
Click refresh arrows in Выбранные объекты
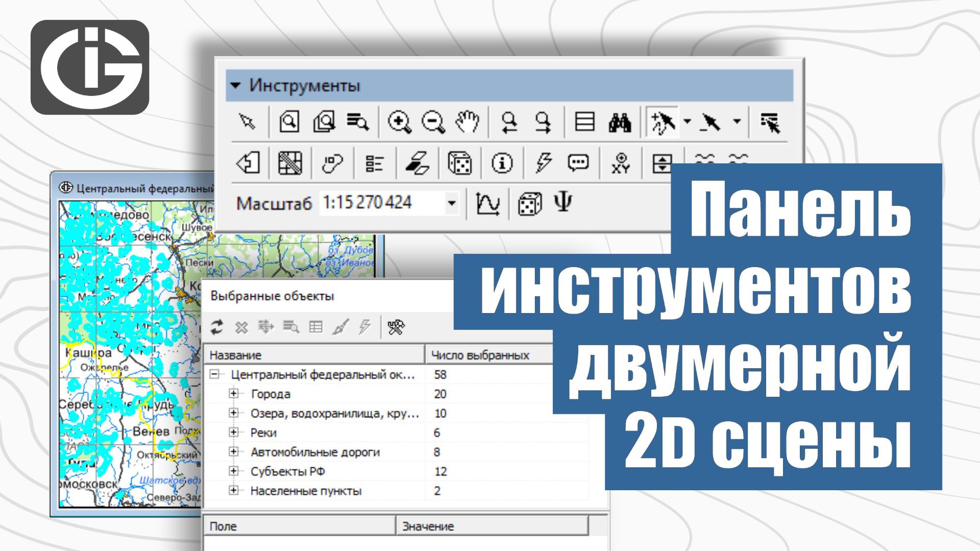pyautogui.click(x=216, y=327)
